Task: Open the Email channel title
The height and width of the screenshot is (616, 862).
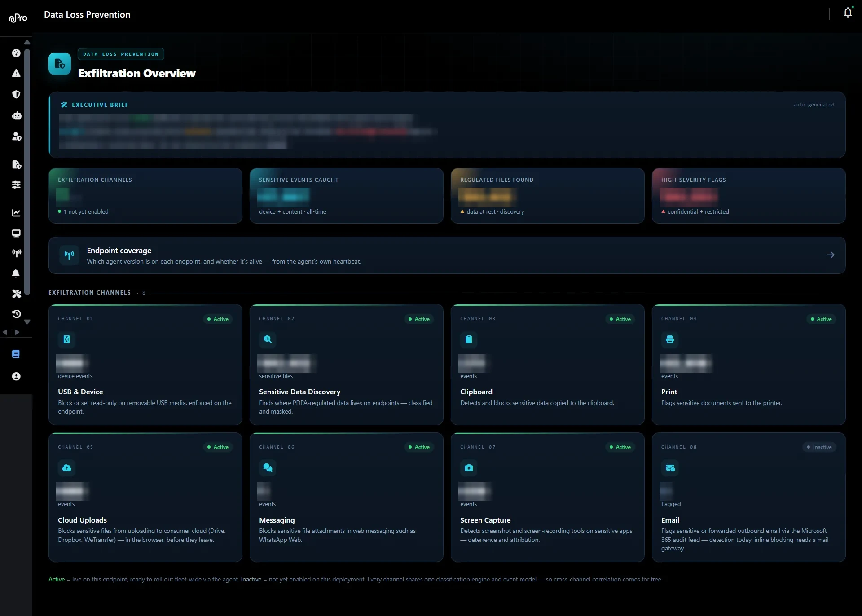Action: [x=670, y=520]
